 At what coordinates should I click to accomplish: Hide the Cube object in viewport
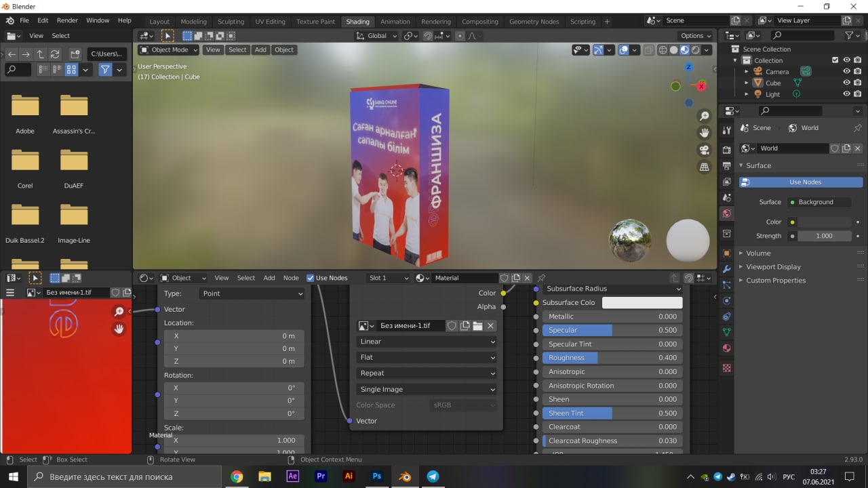846,83
